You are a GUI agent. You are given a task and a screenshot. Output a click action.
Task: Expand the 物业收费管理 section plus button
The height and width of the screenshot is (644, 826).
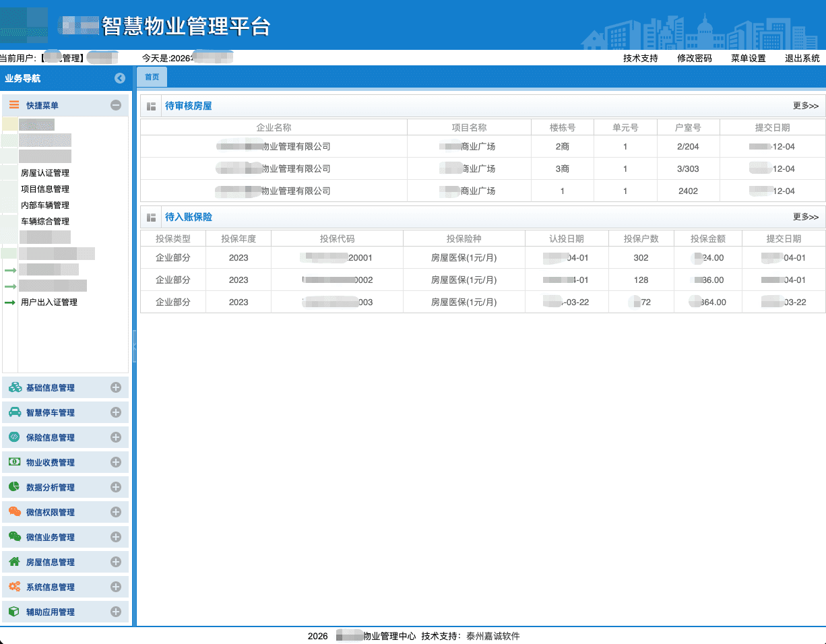(116, 462)
